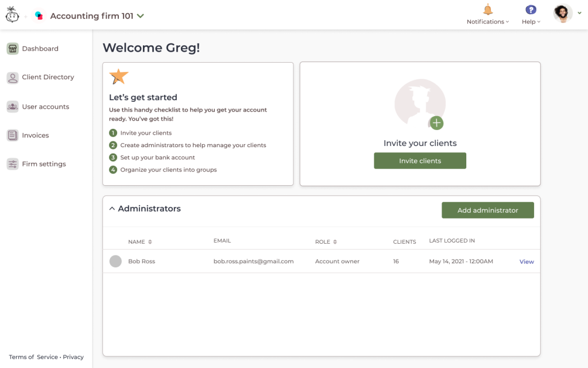Viewport: 588px width, 368px height.
Task: Click the Client Directory person icon
Action: click(13, 78)
